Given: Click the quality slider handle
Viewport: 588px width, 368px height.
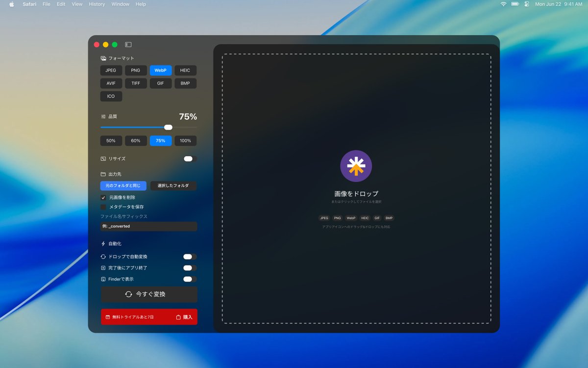Looking at the screenshot, I should click(168, 127).
